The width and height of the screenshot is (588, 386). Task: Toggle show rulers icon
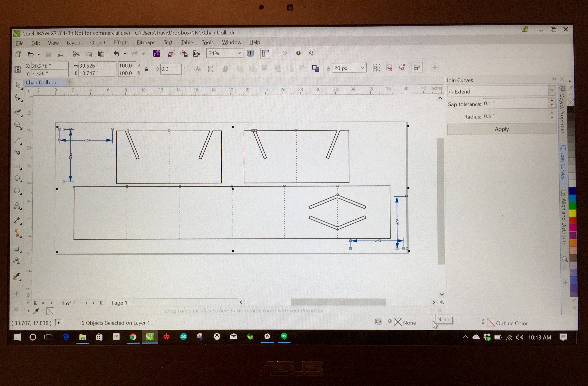[x=266, y=53]
